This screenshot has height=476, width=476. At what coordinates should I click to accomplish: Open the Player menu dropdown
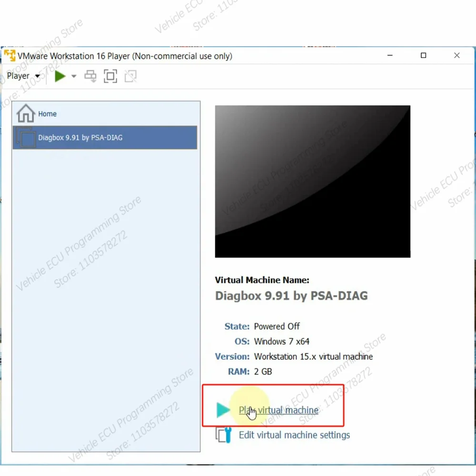coord(23,76)
